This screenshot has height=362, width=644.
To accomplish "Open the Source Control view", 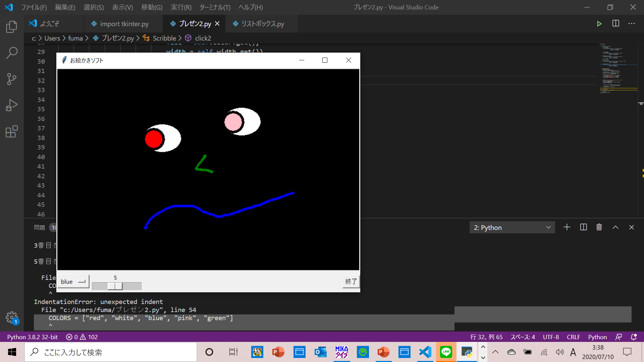I will point(12,79).
